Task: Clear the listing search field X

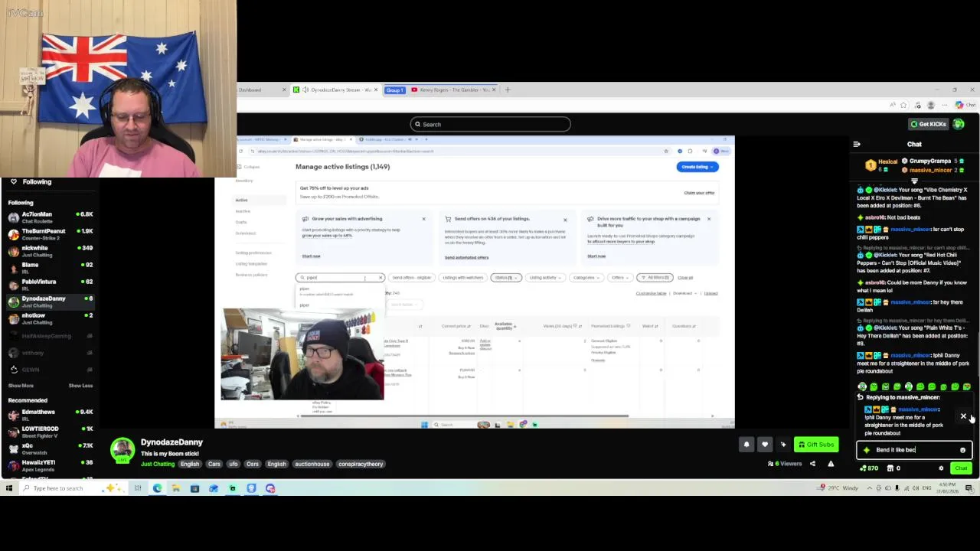Action: tap(381, 278)
